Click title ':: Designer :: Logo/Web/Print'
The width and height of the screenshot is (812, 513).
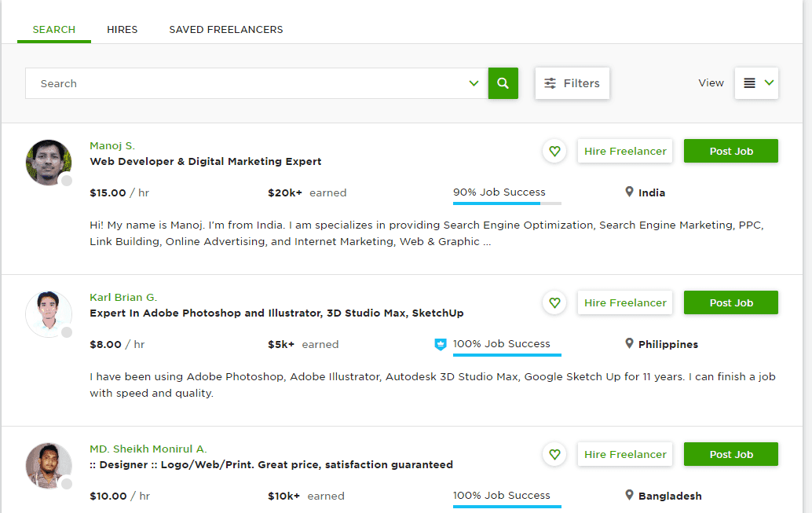pyautogui.click(x=272, y=465)
